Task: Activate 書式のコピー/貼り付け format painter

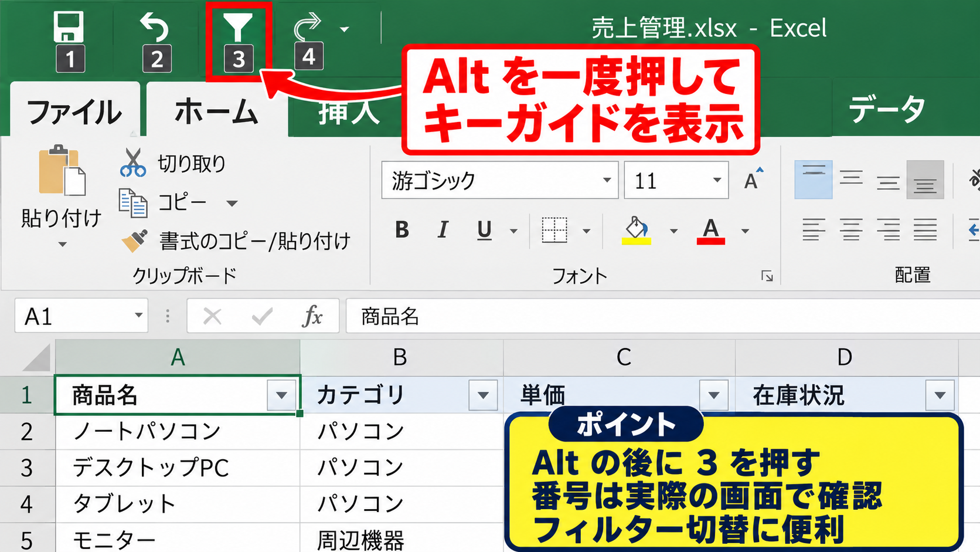Action: [236, 241]
